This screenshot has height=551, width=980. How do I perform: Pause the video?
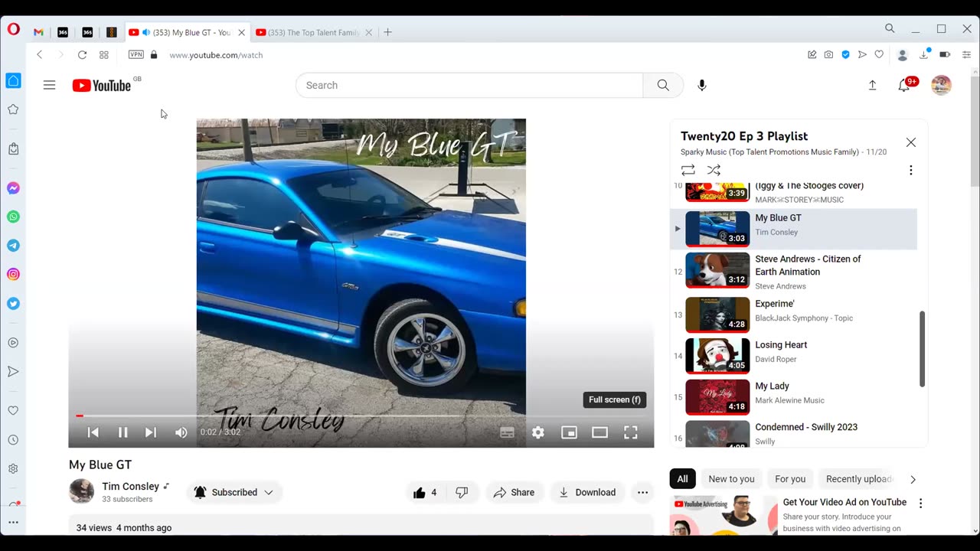pos(122,432)
